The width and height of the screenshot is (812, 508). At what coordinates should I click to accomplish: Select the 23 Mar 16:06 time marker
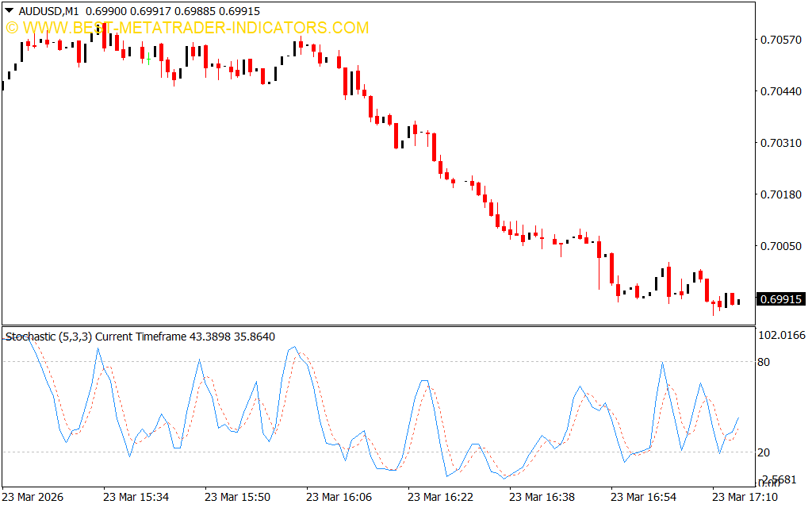pyautogui.click(x=339, y=497)
